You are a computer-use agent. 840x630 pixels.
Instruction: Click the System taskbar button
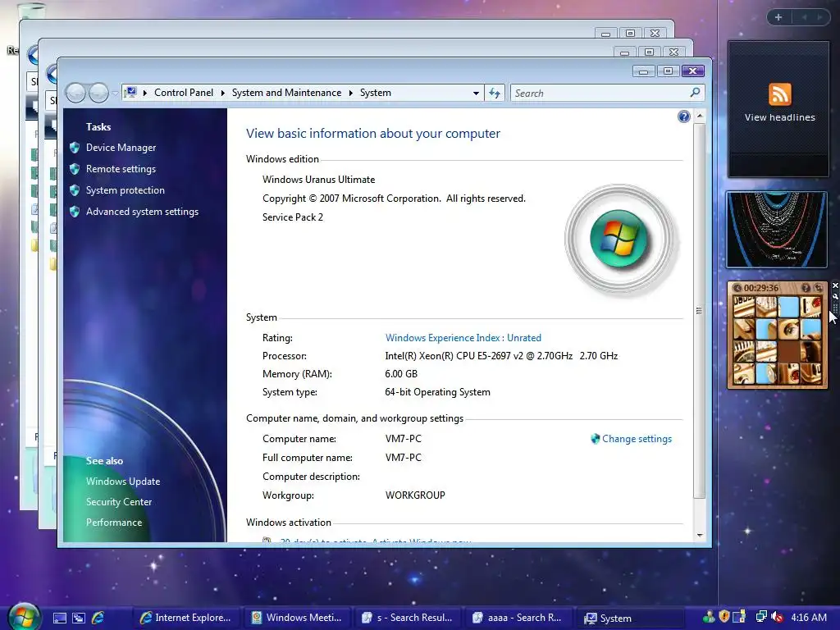pos(630,618)
